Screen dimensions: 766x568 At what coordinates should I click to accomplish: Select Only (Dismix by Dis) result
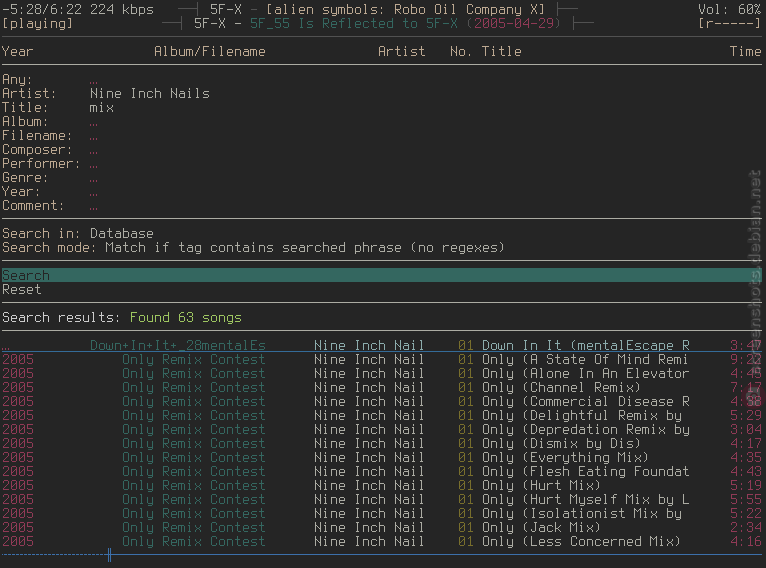381,443
